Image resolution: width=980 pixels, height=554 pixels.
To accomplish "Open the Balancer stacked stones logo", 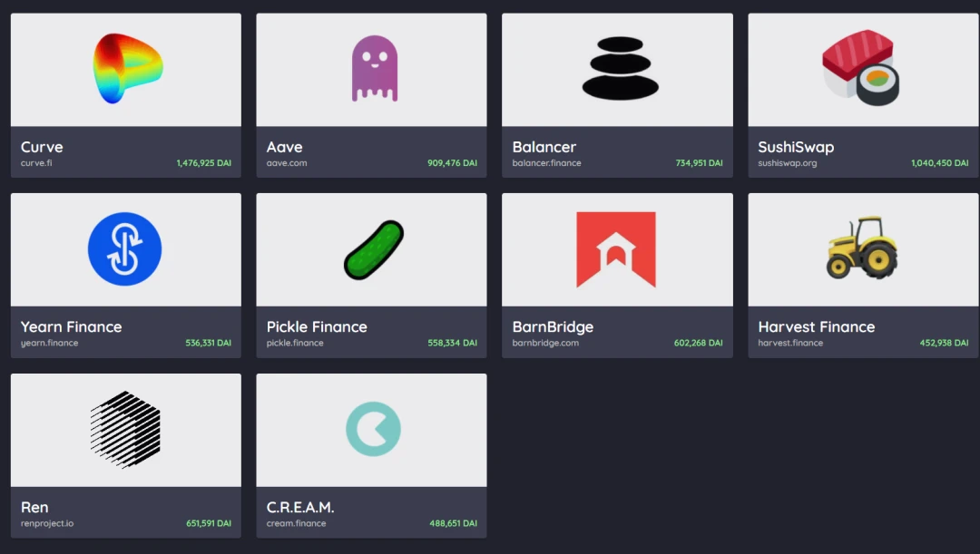I will [620, 69].
